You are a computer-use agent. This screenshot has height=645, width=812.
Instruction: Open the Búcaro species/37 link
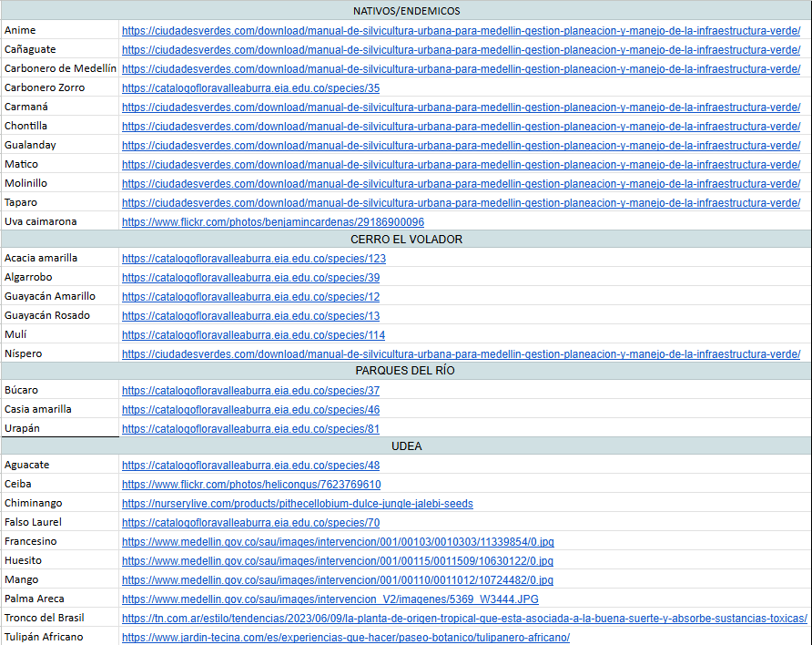pyautogui.click(x=250, y=390)
